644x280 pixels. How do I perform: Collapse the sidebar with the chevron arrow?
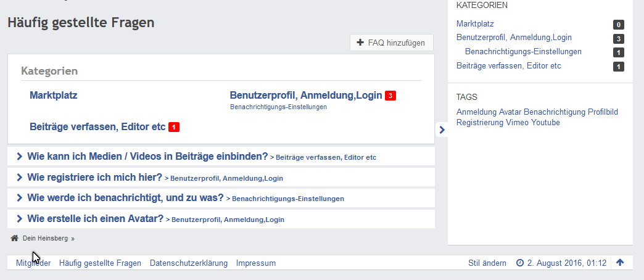[x=442, y=130]
